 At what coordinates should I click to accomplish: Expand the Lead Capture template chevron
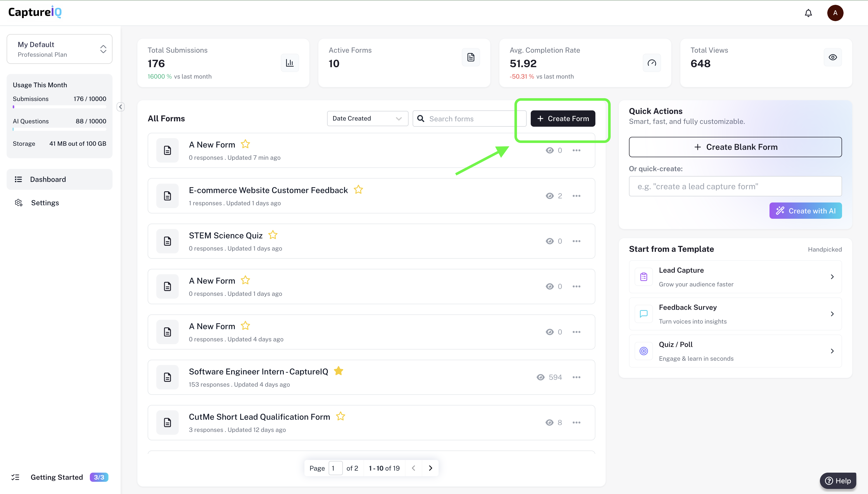click(832, 277)
